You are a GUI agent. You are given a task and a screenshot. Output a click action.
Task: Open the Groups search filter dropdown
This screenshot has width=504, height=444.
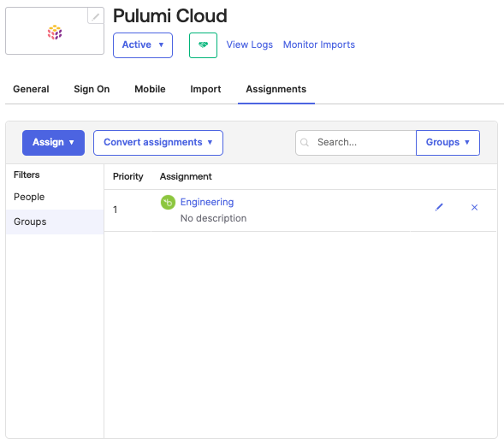tap(448, 143)
